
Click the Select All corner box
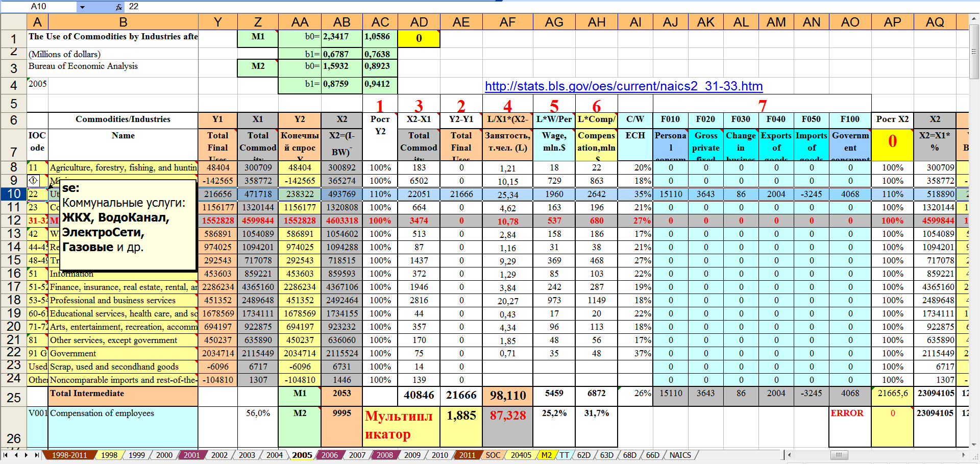[x=13, y=22]
